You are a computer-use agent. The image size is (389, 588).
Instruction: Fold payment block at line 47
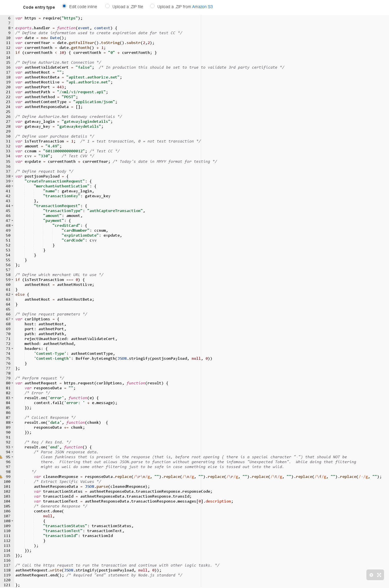pos(12,220)
